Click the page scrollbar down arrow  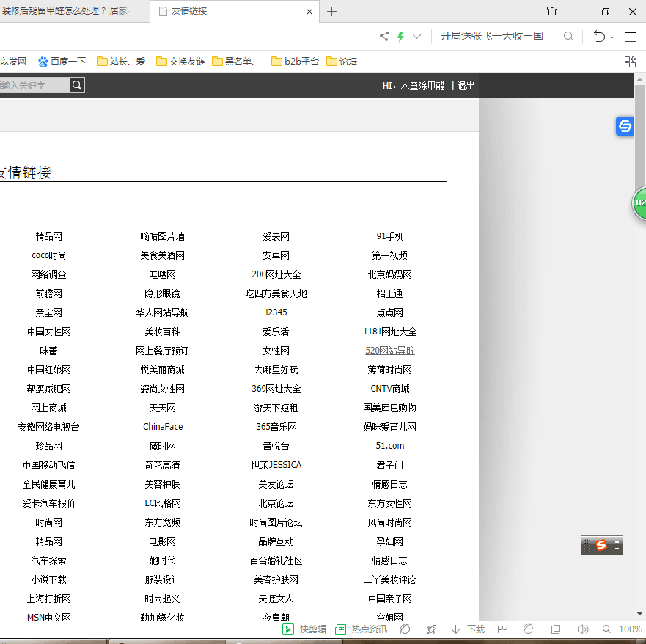coord(639,614)
